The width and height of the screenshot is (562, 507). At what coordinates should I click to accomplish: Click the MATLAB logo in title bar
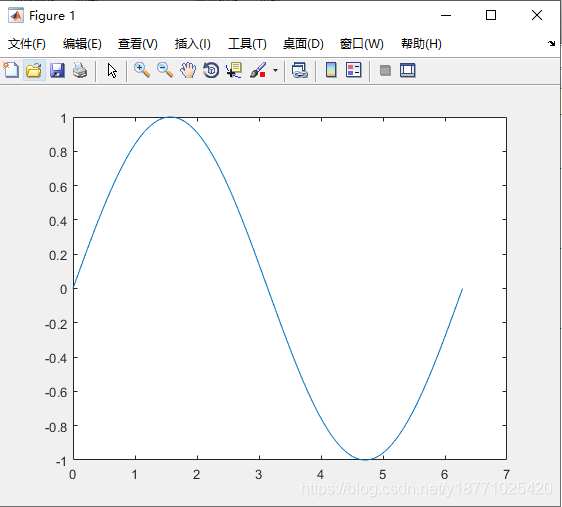pos(16,15)
